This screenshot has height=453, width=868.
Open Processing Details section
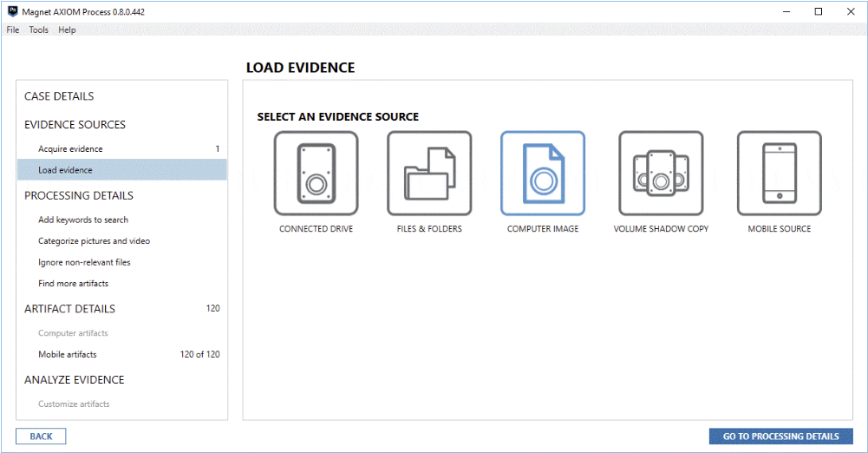point(79,195)
